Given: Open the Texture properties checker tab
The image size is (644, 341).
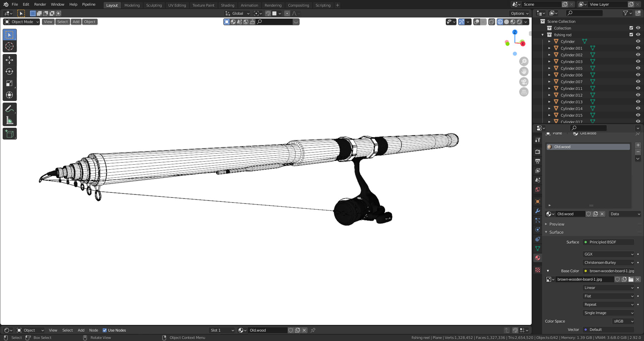Looking at the screenshot, I should click(538, 270).
